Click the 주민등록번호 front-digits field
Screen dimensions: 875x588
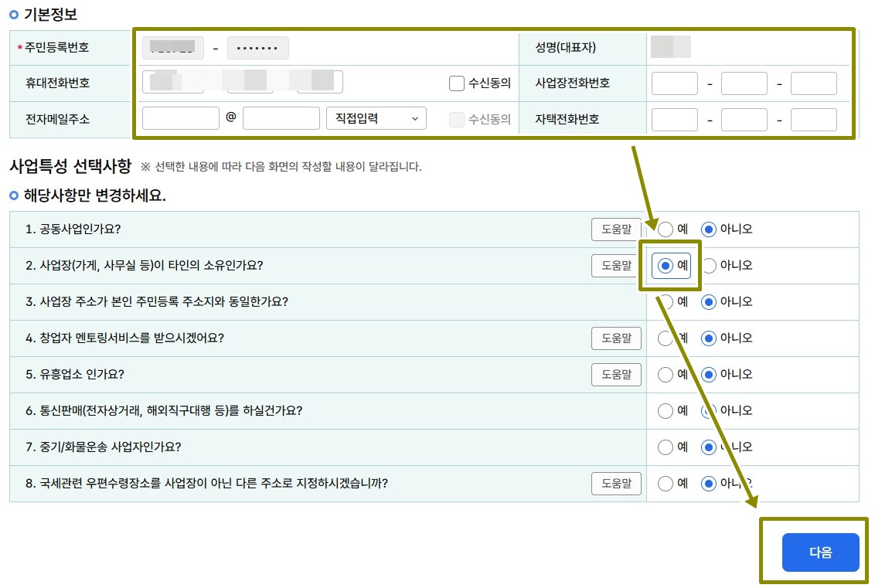pos(173,48)
